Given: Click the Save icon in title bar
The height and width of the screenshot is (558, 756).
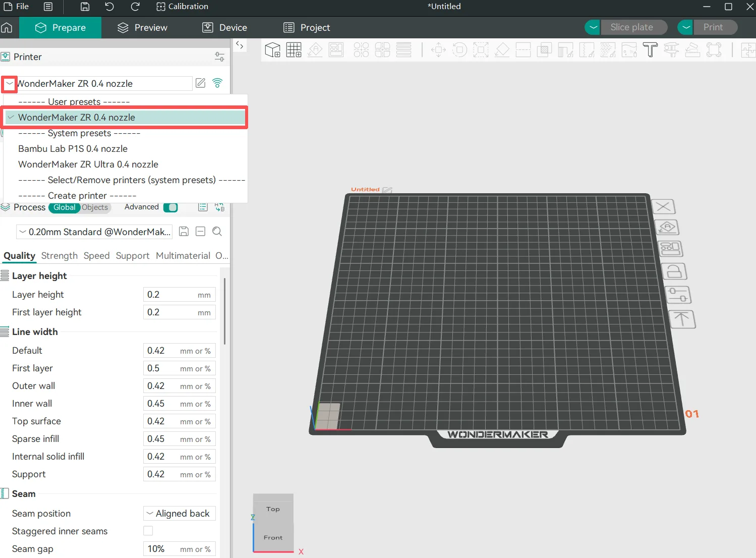Looking at the screenshot, I should [85, 7].
